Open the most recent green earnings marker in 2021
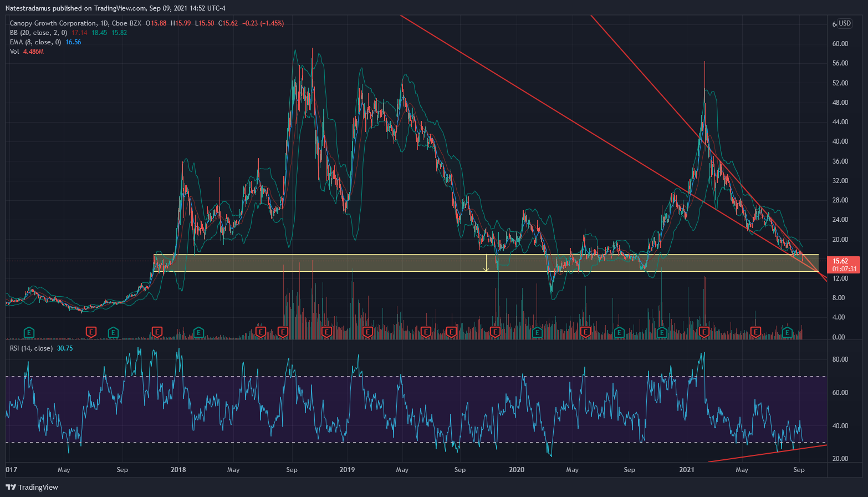868x497 pixels. 787,332
